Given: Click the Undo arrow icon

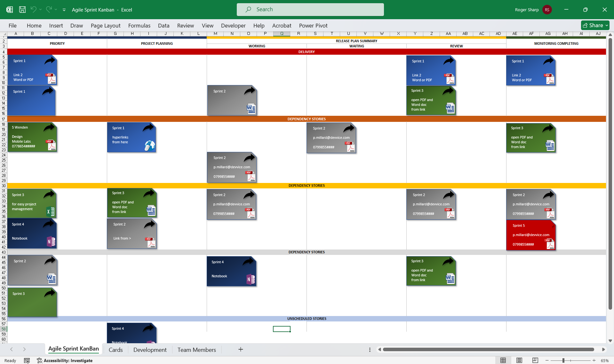Looking at the screenshot, I should click(x=33, y=10).
